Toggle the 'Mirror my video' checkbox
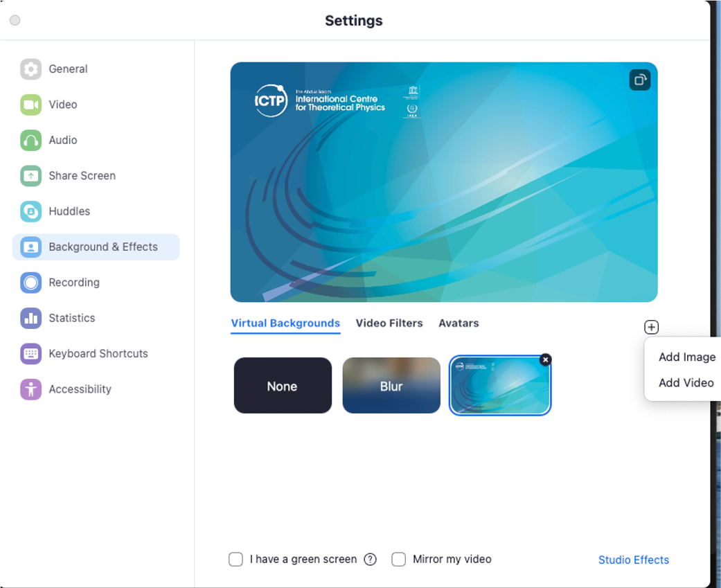This screenshot has width=721, height=588. click(x=398, y=560)
